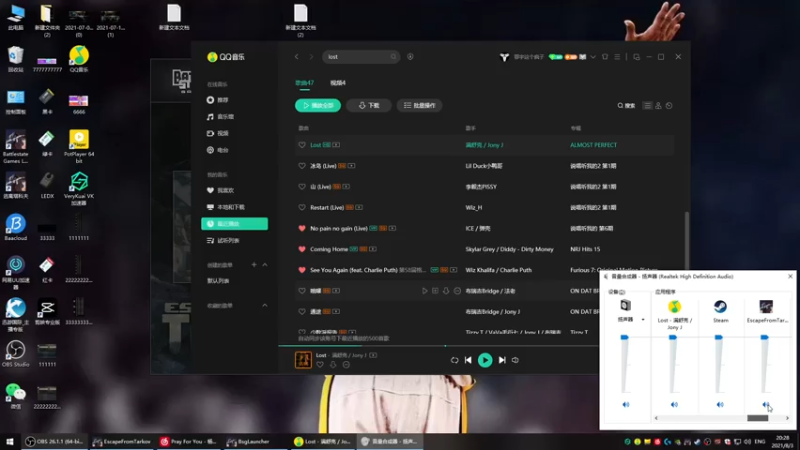This screenshot has height=450, width=800.
Task: Download the now-playing song from player bar
Action: [x=333, y=365]
